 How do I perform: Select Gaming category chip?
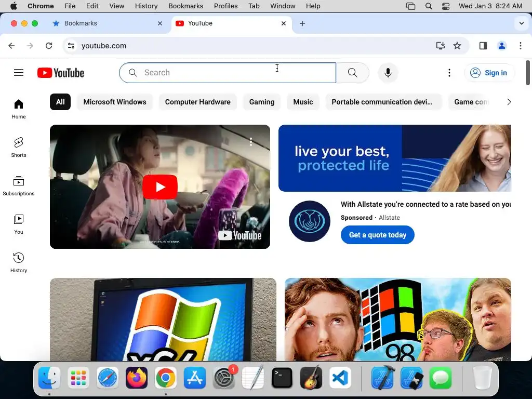(x=262, y=102)
